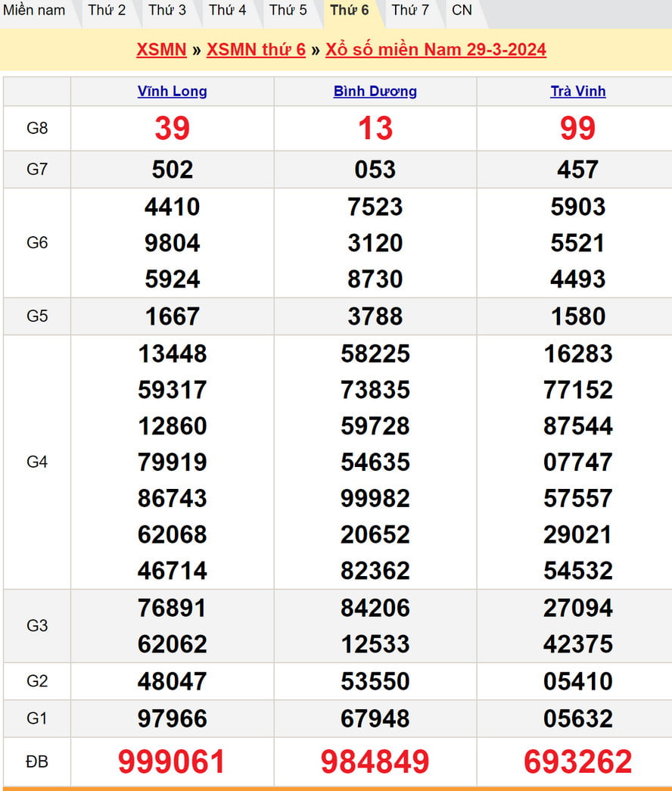Switch to the Thứ 7 tab

pos(410,11)
